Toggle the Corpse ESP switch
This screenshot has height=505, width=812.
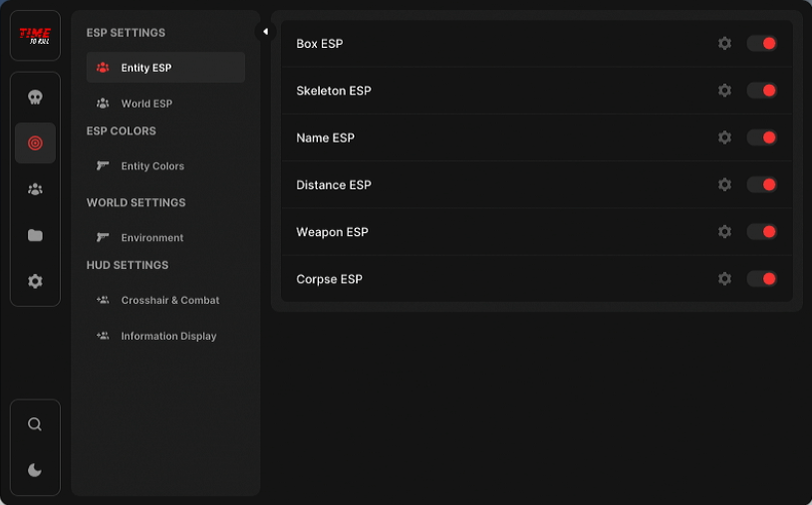pyautogui.click(x=762, y=279)
